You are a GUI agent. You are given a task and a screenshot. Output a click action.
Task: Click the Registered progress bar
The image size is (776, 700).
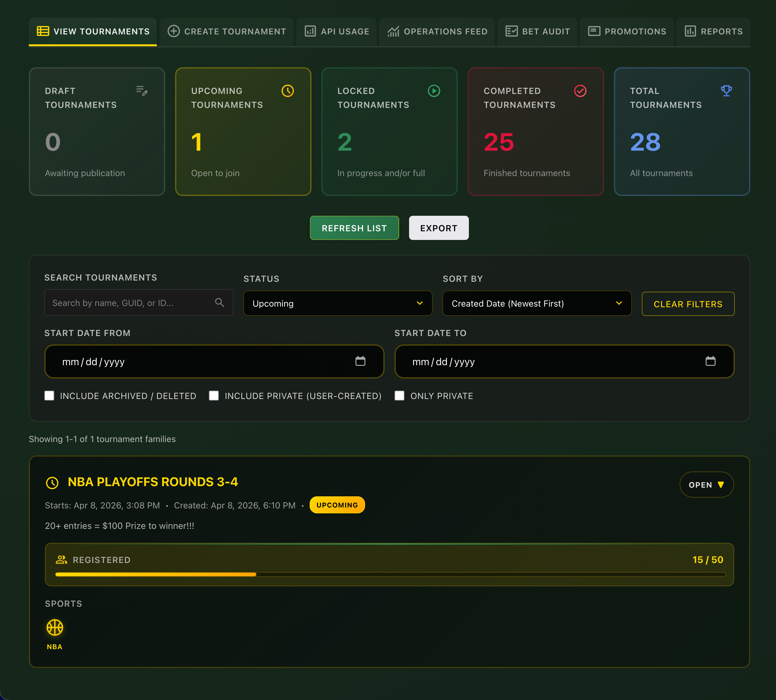coord(390,574)
